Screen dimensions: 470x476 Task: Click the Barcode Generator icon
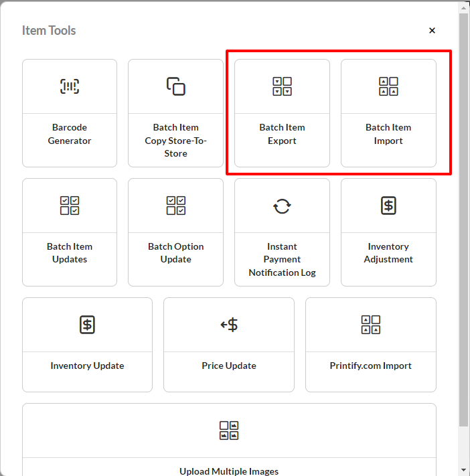pos(70,86)
